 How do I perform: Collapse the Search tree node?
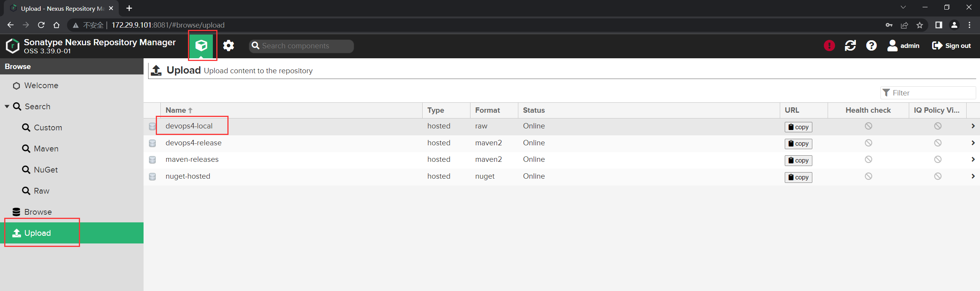pos(7,107)
